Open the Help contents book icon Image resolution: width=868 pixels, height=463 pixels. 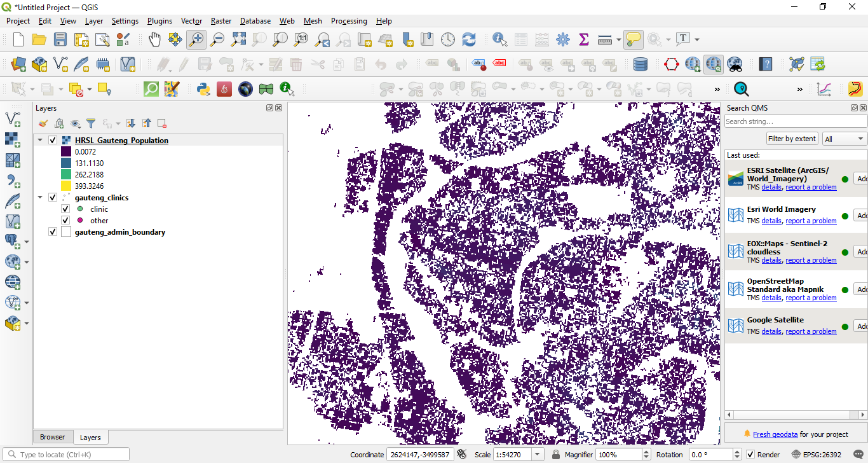pyautogui.click(x=766, y=64)
